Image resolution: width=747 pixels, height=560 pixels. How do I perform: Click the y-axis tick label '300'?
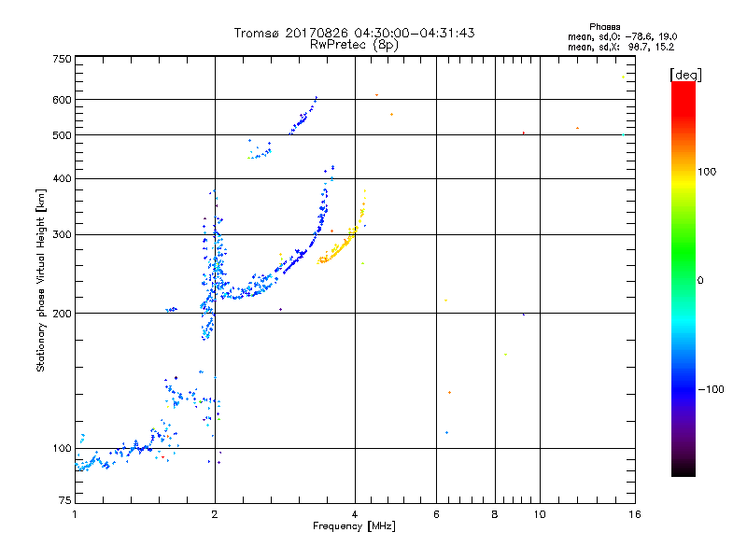62,234
